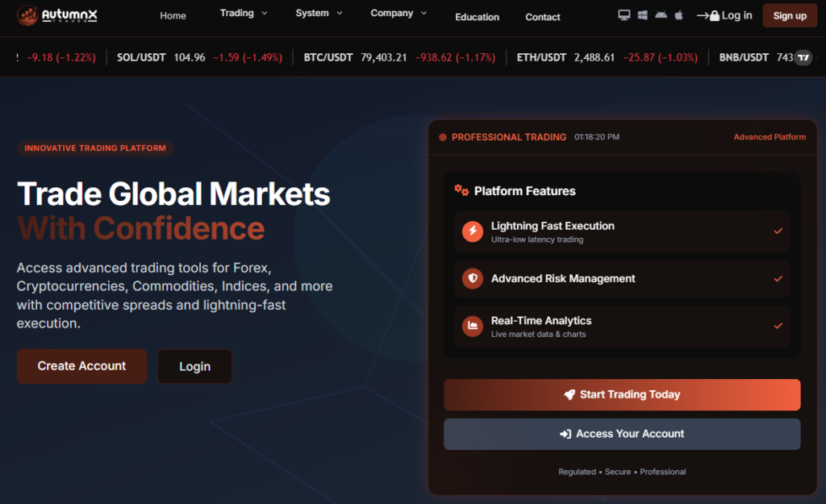Screen dimensions: 826x504
Task: Expand the Company dropdown menu
Action: [398, 14]
